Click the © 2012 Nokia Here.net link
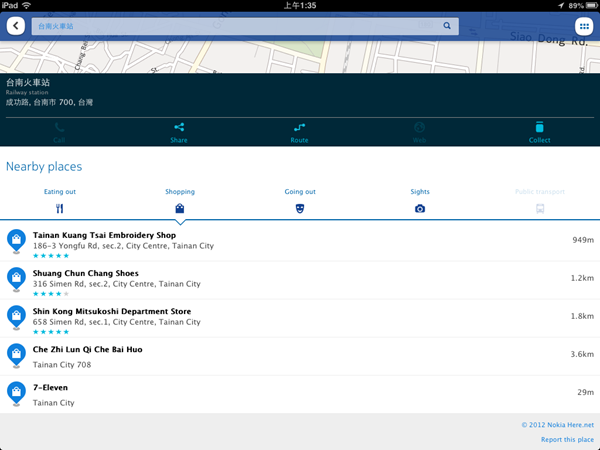Image resolution: width=600 pixels, height=450 pixels. pyautogui.click(x=558, y=425)
